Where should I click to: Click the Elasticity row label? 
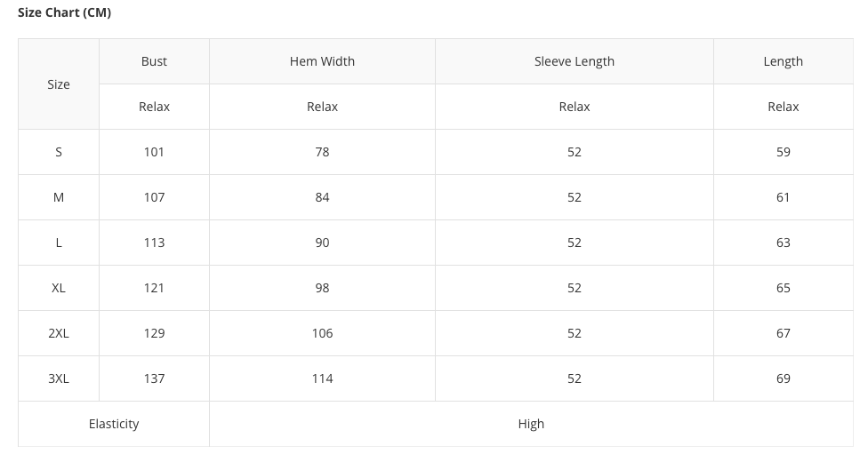click(x=114, y=424)
